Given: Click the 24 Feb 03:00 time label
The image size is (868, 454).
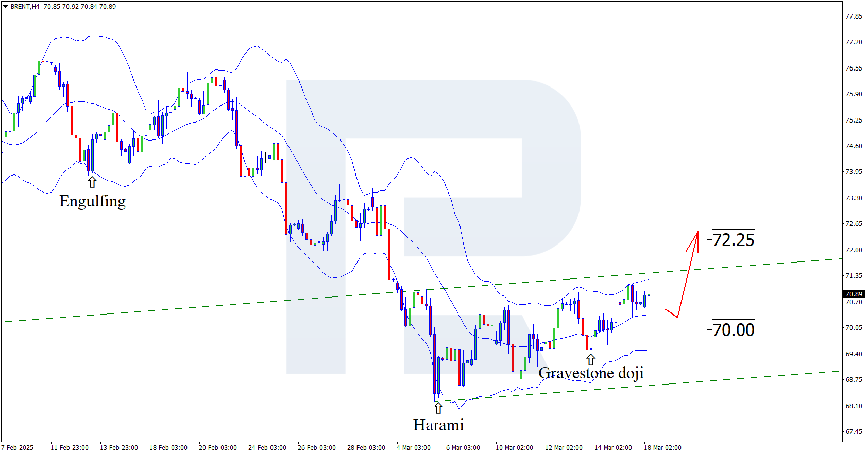Looking at the screenshot, I should click(x=267, y=447).
